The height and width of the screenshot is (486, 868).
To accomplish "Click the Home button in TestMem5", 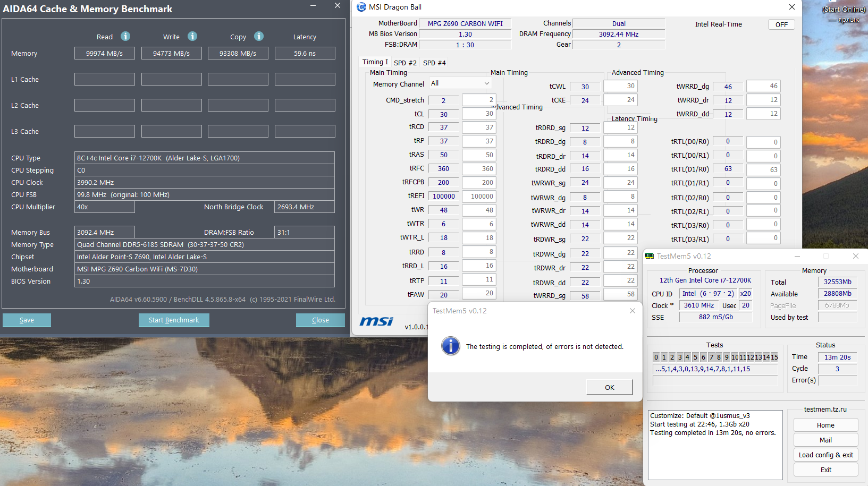I will (x=825, y=425).
